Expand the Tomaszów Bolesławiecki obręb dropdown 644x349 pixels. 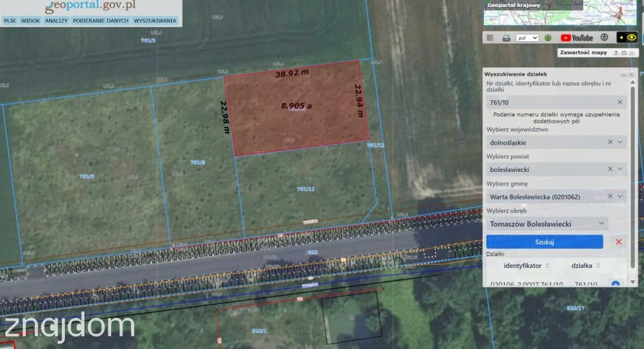click(x=602, y=224)
